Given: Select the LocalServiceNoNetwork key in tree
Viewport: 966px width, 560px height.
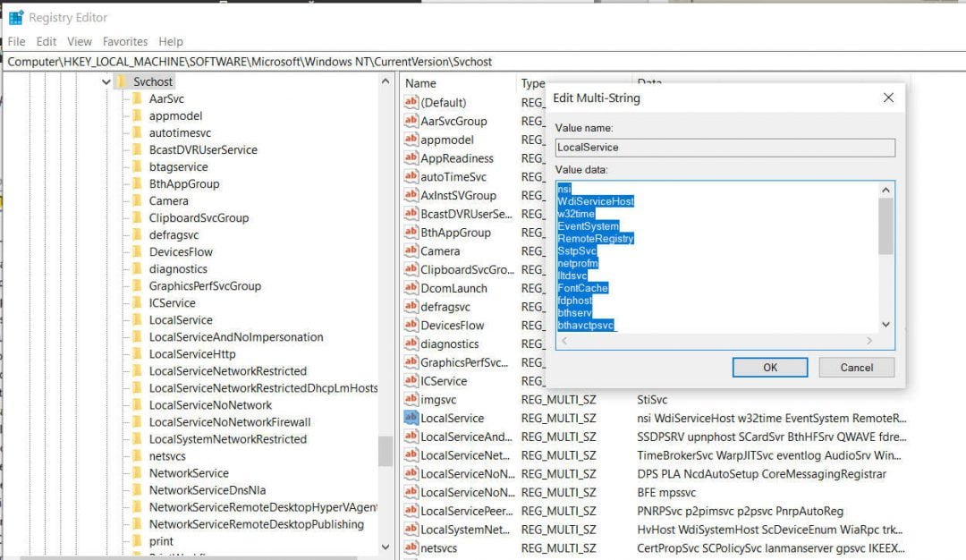Looking at the screenshot, I should pyautogui.click(x=210, y=405).
